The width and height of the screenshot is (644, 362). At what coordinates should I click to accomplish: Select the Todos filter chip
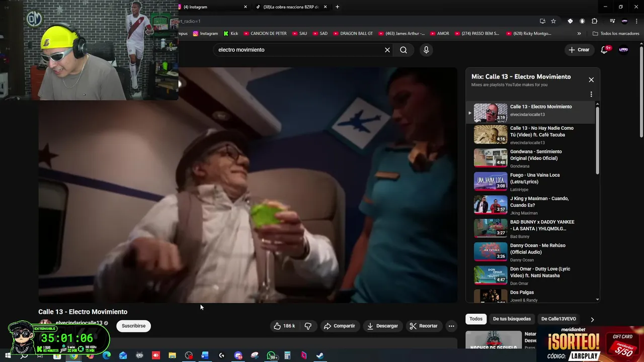coord(476,319)
